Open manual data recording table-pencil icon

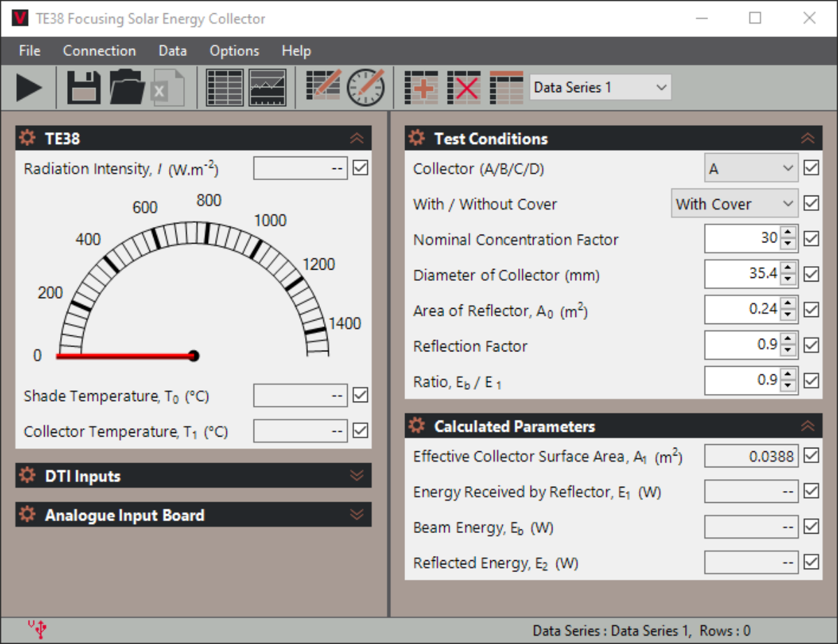click(323, 87)
